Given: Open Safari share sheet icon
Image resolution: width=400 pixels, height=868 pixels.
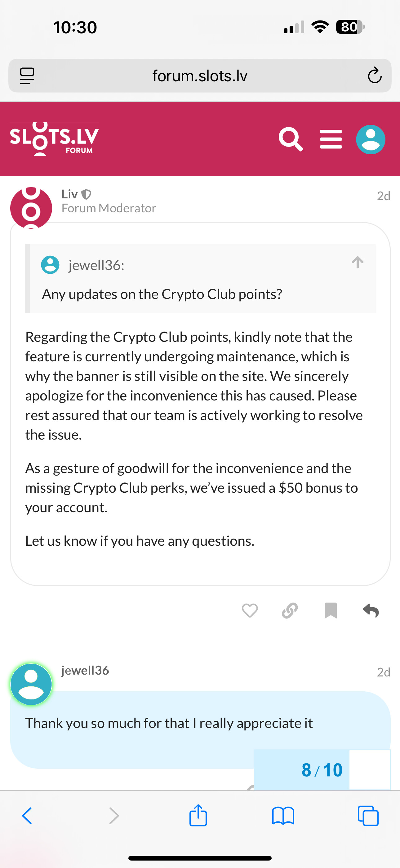Looking at the screenshot, I should coord(198,815).
